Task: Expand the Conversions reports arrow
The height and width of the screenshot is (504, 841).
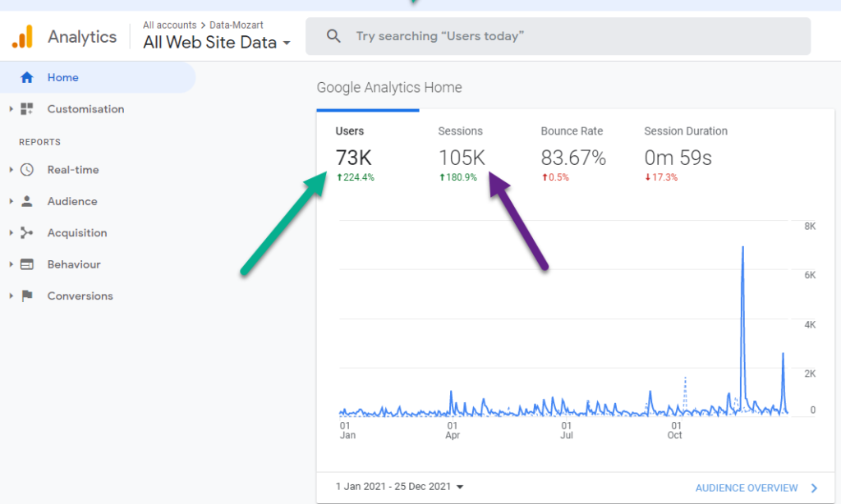Action: [11, 296]
